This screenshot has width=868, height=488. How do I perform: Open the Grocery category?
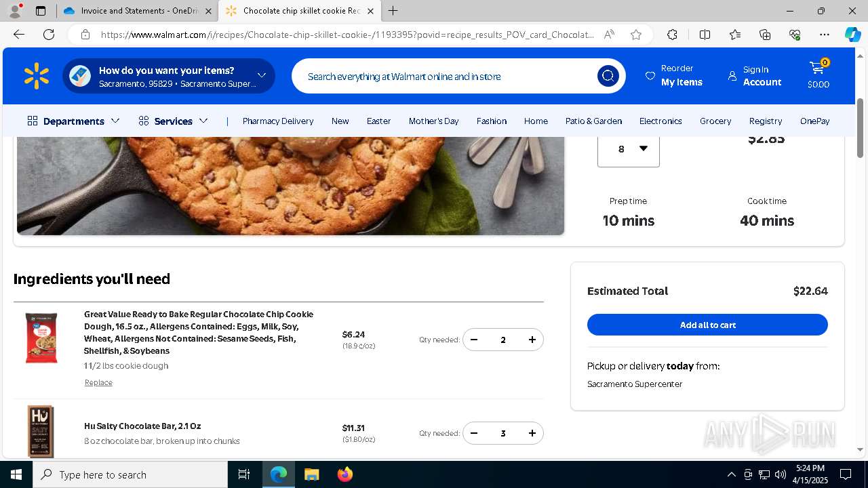point(715,121)
